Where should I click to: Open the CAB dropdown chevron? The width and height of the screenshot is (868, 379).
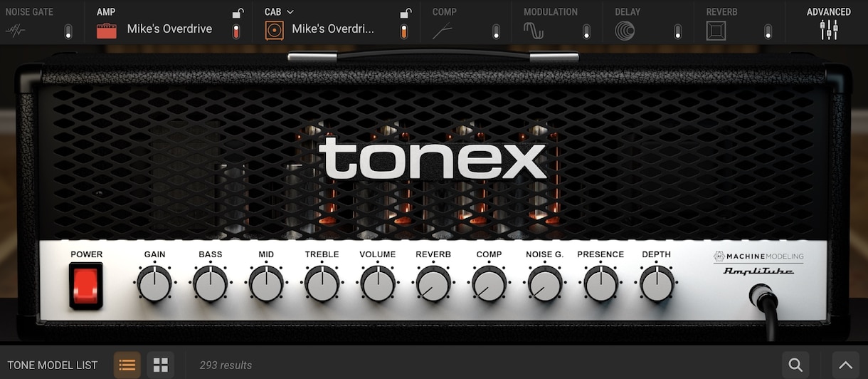pos(290,12)
